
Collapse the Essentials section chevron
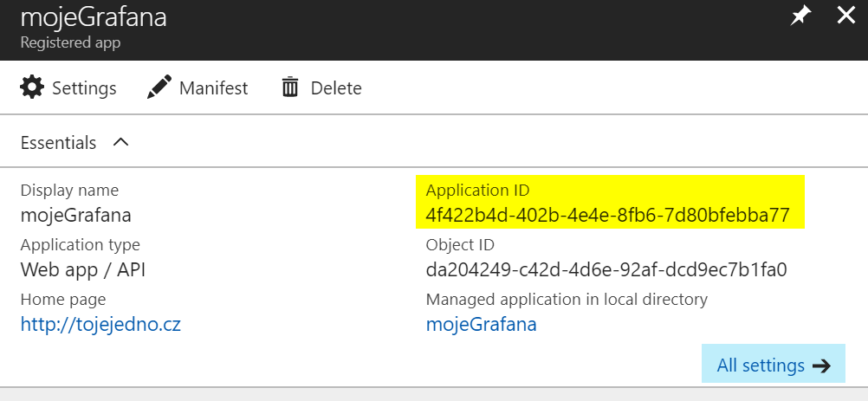click(x=120, y=142)
